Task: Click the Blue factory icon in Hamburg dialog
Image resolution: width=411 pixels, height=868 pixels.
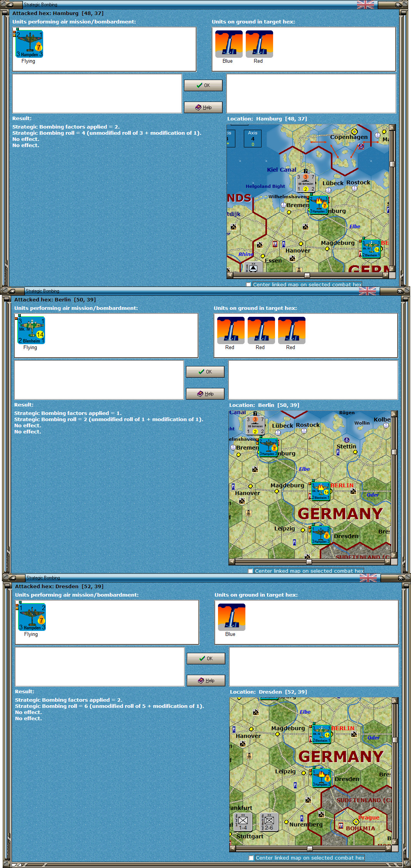Action: tap(229, 44)
